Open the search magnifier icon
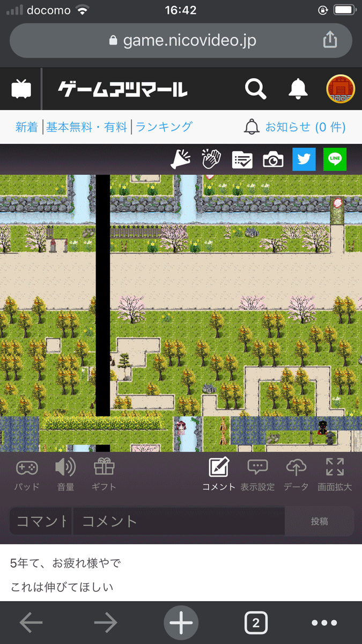The width and height of the screenshot is (362, 644). click(x=256, y=89)
